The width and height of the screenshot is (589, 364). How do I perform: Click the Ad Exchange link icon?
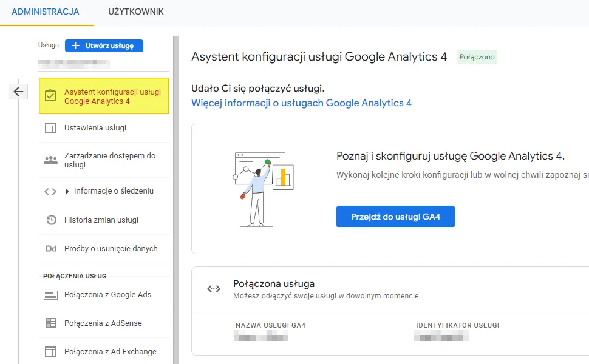pos(50,352)
